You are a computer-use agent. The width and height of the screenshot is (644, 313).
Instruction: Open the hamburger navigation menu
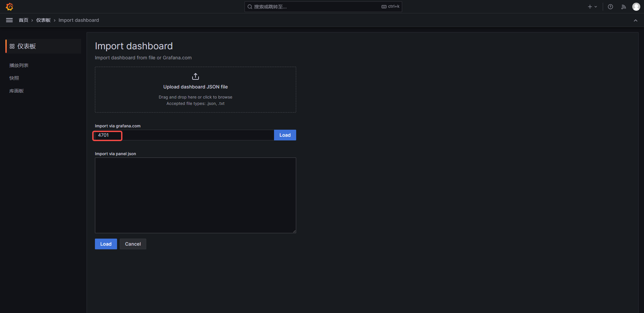9,20
